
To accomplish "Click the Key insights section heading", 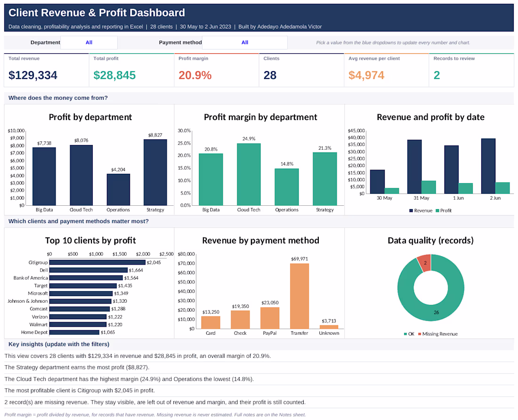I will pos(59,344).
